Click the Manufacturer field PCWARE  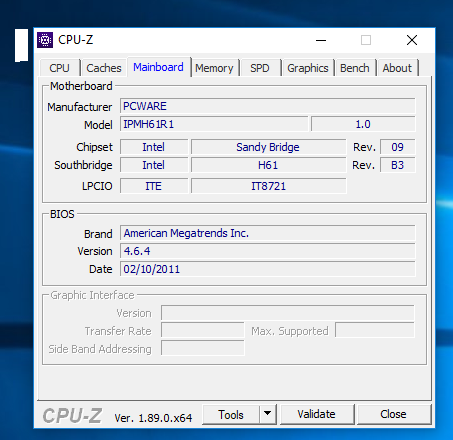pos(268,106)
